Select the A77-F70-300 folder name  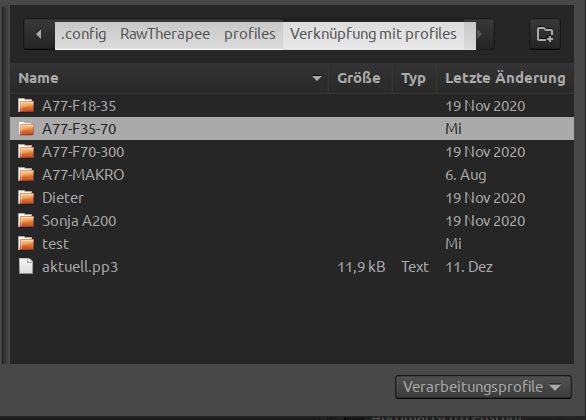click(83, 152)
